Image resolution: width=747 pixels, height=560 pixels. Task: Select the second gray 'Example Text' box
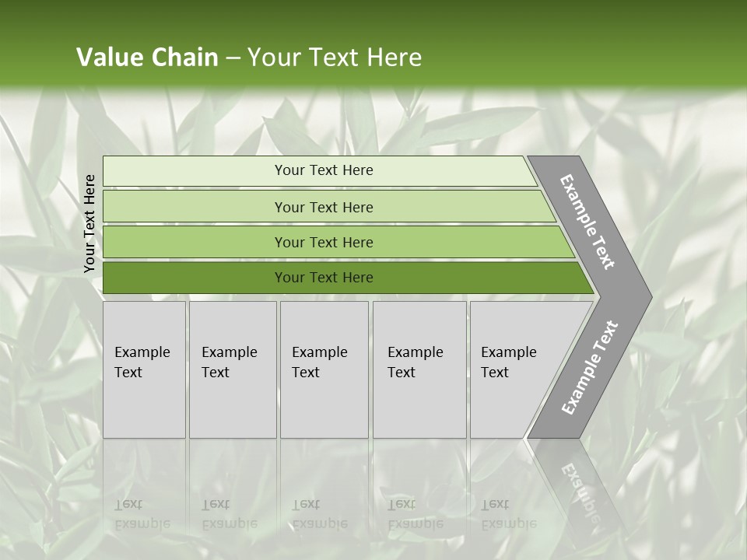233,369
